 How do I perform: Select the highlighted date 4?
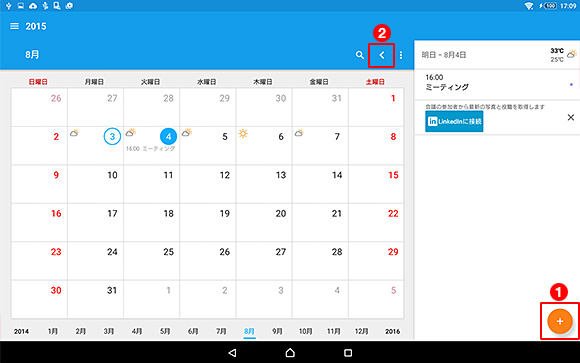pyautogui.click(x=168, y=137)
